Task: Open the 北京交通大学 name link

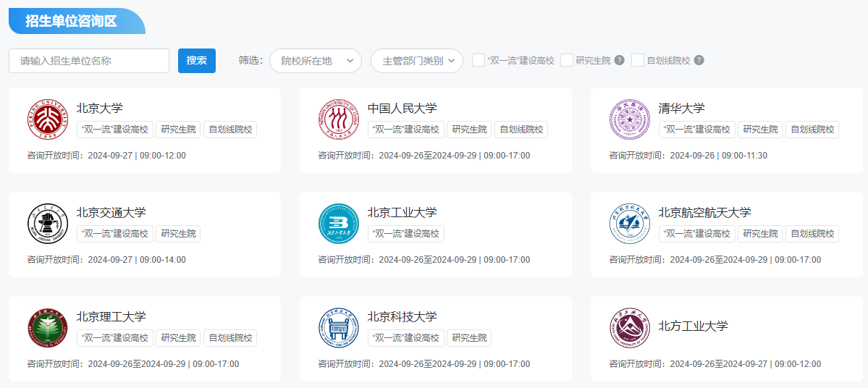Action: [111, 212]
